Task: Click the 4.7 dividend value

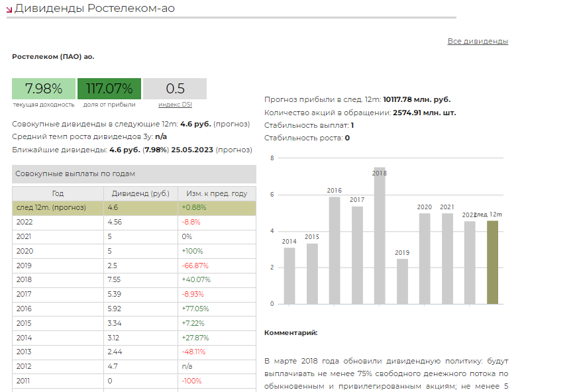Action: [113, 366]
